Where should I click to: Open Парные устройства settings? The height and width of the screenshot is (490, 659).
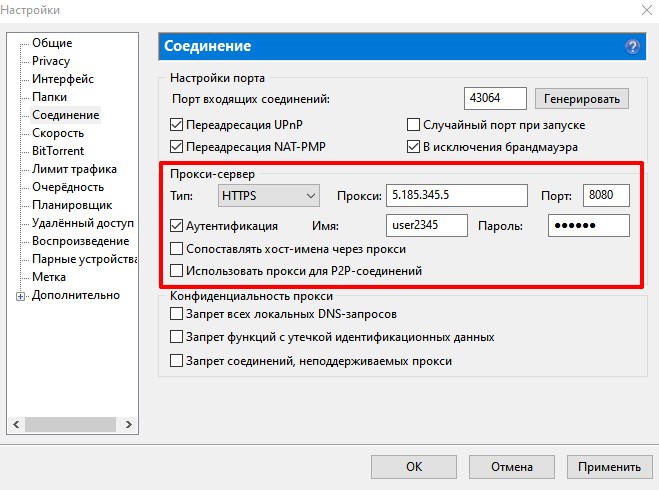[x=84, y=259]
